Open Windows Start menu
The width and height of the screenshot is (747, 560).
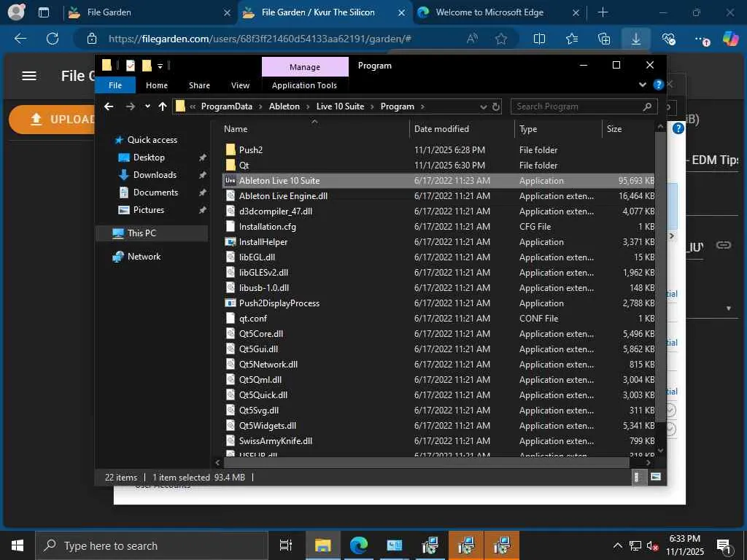pos(18,545)
